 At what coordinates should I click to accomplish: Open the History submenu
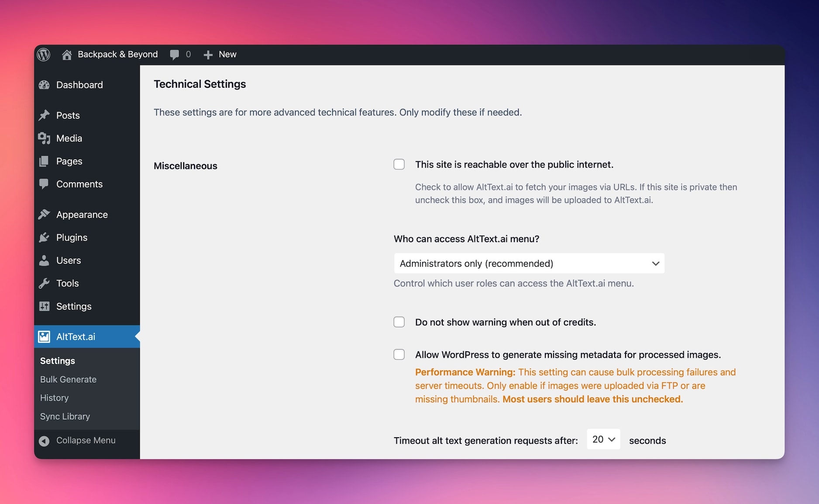(54, 398)
